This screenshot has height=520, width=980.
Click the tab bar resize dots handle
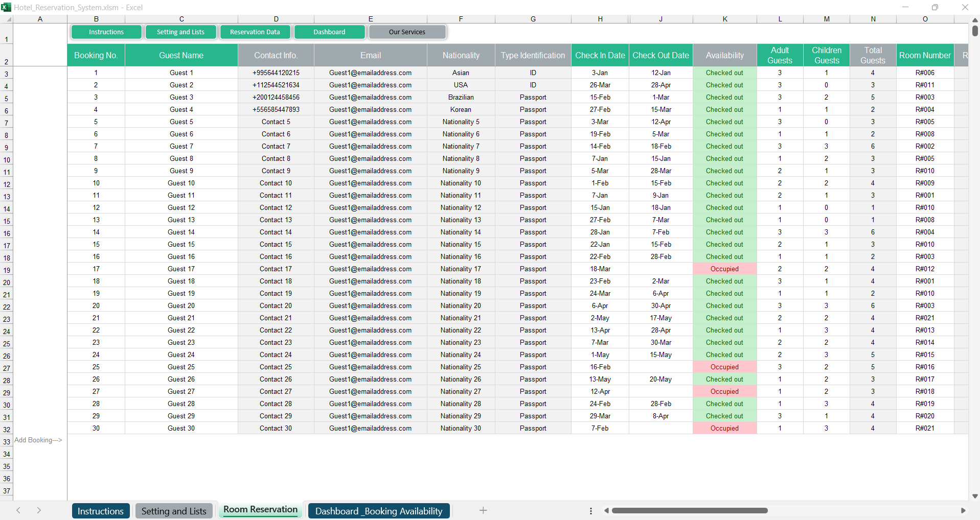point(591,511)
